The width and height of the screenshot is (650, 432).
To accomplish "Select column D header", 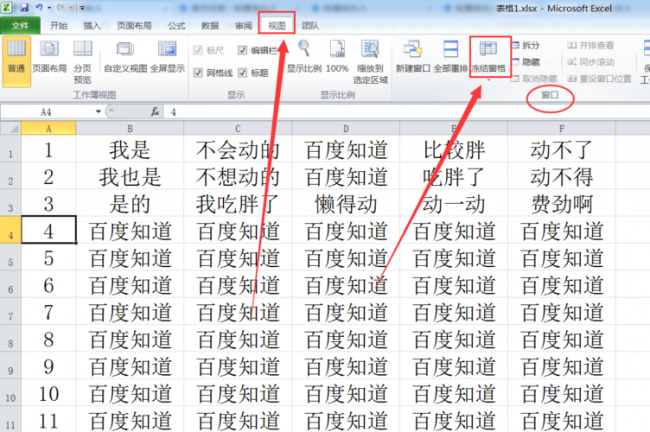I will pos(346,129).
